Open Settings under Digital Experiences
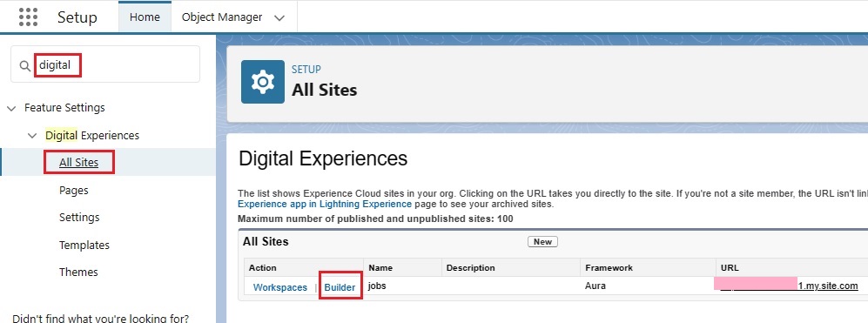868x323 pixels. 79,217
